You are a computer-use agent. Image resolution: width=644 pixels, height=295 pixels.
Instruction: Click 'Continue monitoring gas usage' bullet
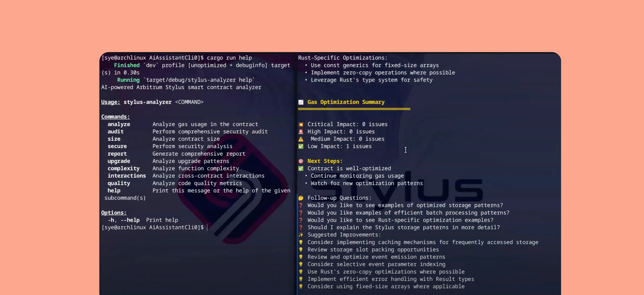[x=357, y=176]
